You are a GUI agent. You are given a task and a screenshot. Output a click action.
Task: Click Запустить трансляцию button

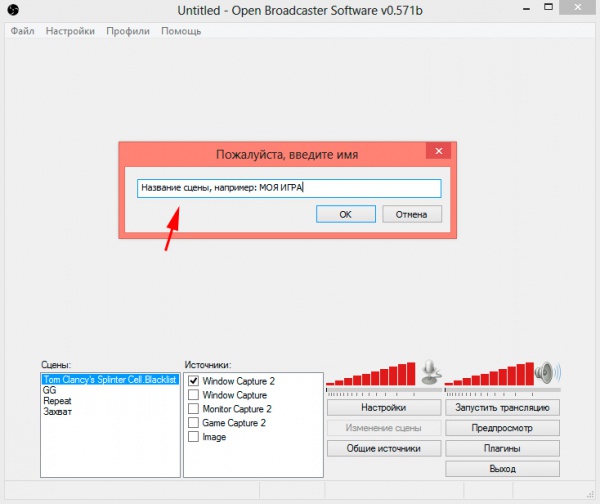502,408
